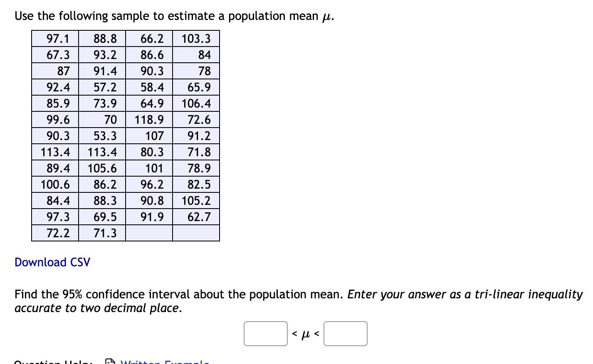Select the table cell containing 106.4
593x364 pixels.
click(x=196, y=103)
